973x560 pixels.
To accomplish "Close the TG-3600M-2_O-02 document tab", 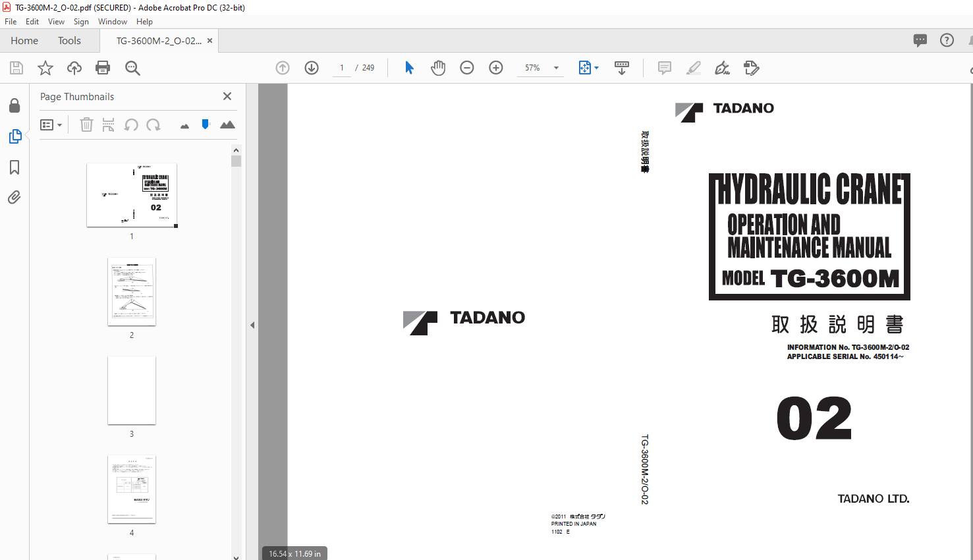I will coord(209,41).
